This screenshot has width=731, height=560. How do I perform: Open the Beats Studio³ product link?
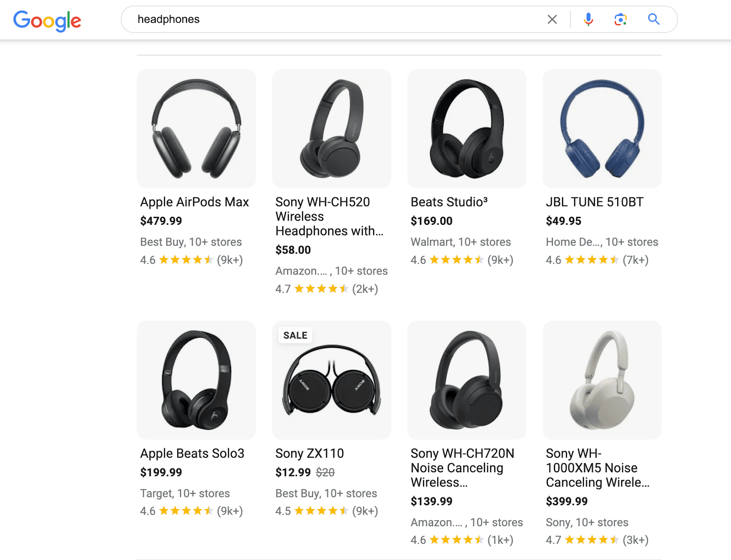[x=449, y=202]
